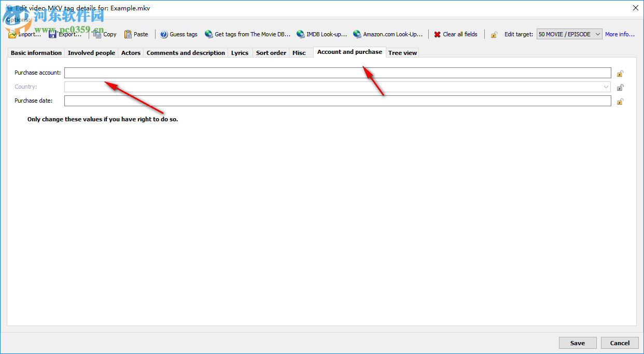Switch to the Basic information tab
Viewport: 644px width, 354px height.
pos(36,52)
